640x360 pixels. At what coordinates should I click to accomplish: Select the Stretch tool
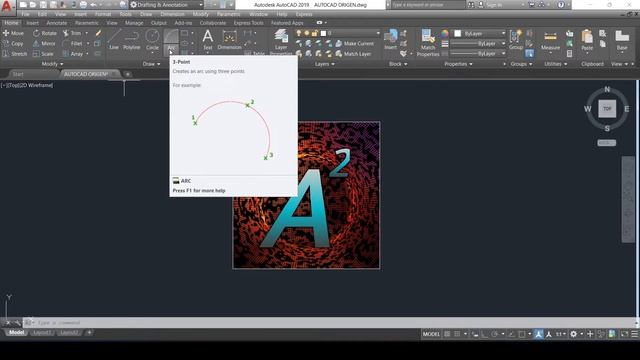coord(15,54)
